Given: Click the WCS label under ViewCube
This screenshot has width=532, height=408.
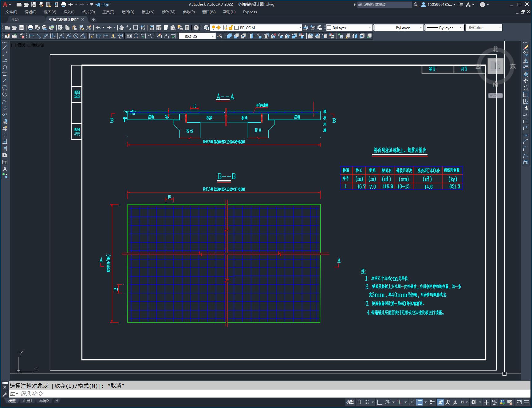Looking at the screenshot, I should tap(495, 96).
